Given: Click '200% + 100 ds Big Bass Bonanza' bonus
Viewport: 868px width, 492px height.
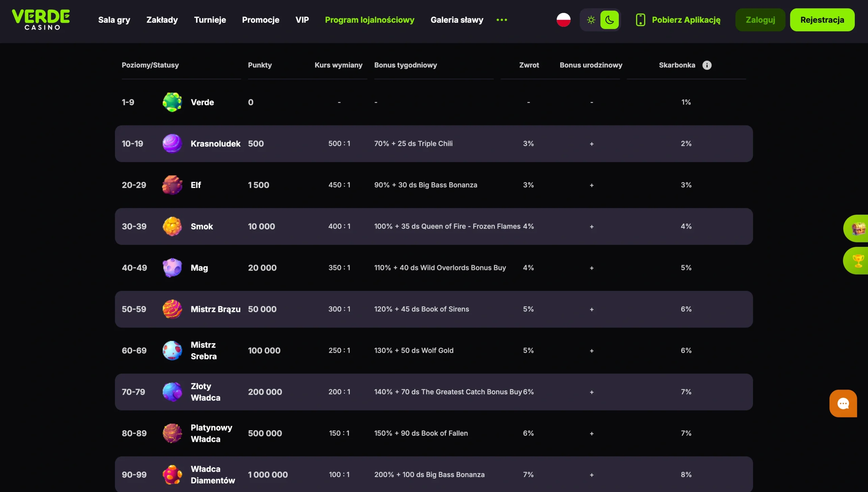Looking at the screenshot, I should click(429, 474).
